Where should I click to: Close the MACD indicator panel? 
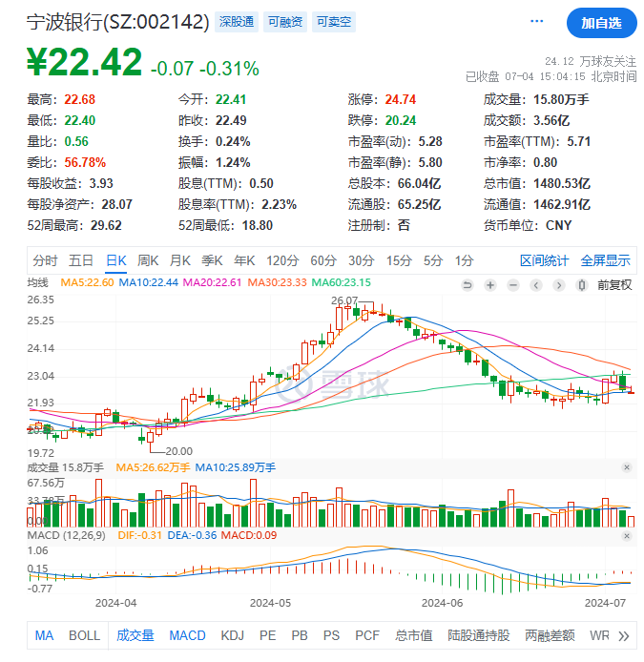pos(627,536)
